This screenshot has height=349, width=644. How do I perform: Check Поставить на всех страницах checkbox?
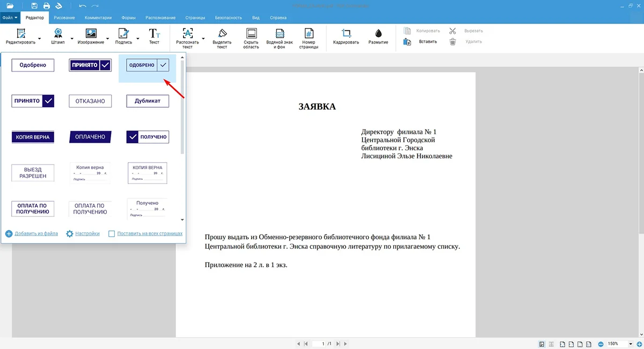[112, 234]
